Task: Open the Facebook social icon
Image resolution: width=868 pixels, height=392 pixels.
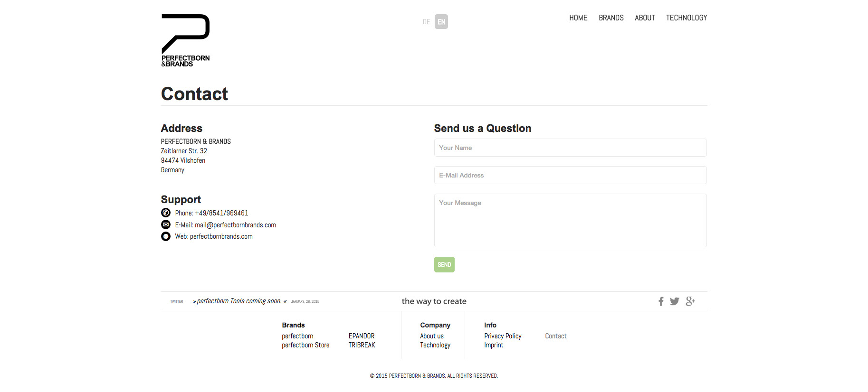Action: [x=661, y=301]
